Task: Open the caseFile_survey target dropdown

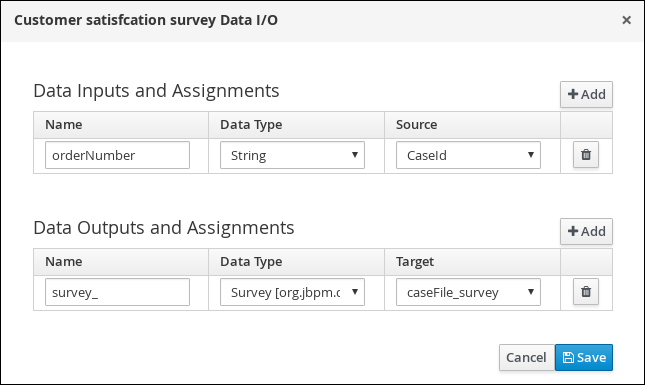Action: tap(468, 292)
